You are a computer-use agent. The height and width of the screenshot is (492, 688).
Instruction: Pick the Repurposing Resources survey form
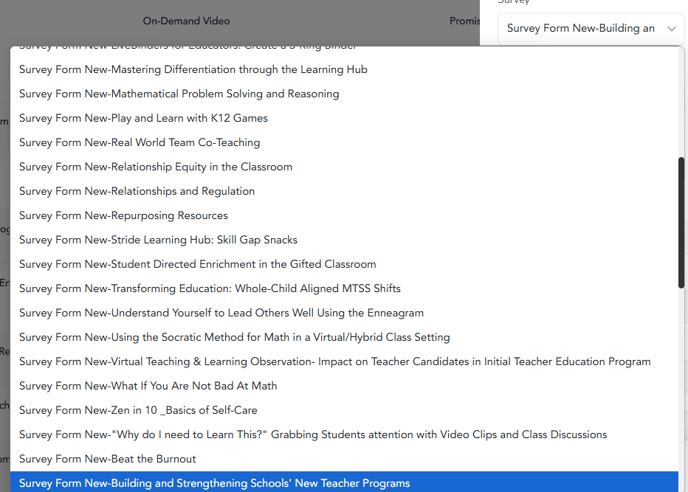pos(344,215)
